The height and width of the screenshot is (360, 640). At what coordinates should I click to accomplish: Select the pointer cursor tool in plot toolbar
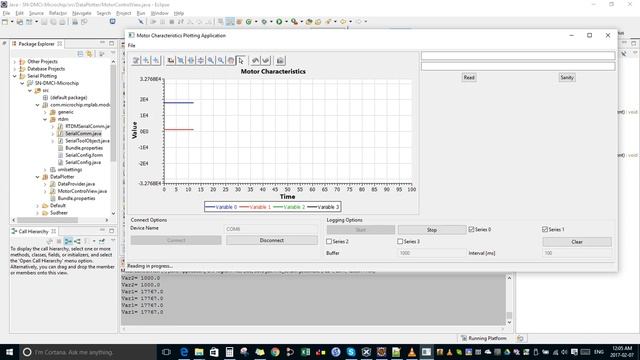pyautogui.click(x=241, y=60)
